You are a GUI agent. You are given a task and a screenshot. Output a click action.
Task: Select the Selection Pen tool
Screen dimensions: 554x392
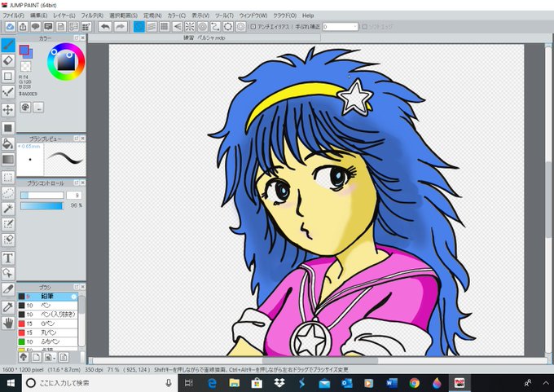8,224
